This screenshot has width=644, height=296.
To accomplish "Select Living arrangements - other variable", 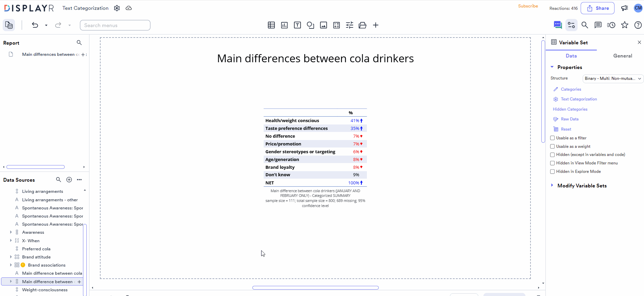I will 50,200.
